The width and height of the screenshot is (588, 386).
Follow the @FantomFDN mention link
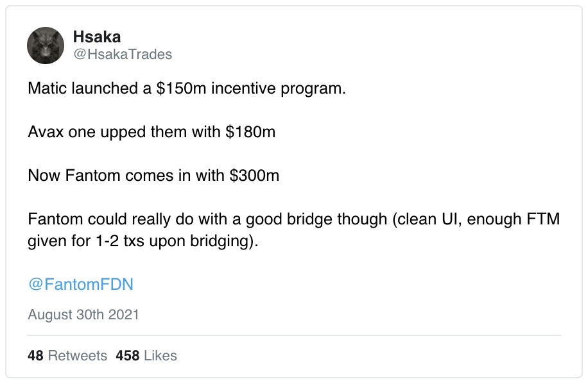[x=81, y=284]
